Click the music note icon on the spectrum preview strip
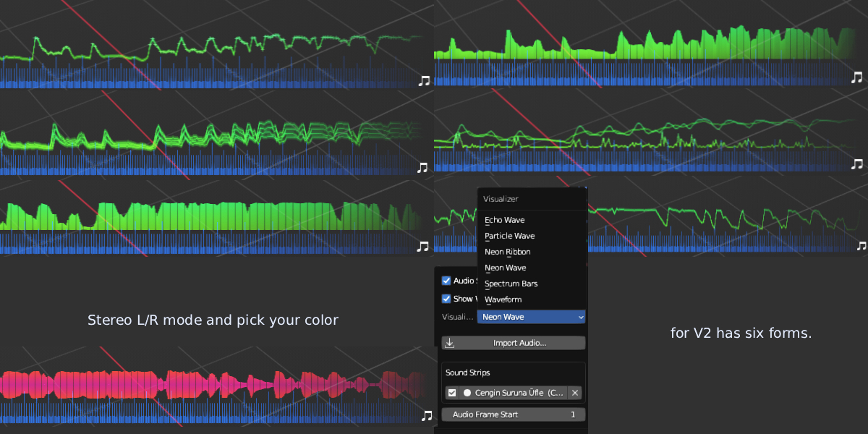 point(857,77)
